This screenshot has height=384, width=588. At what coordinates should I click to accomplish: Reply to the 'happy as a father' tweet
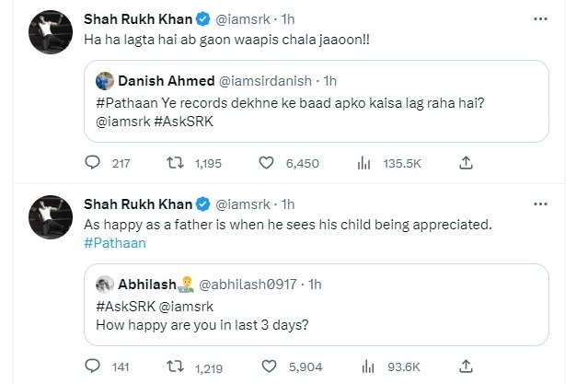[x=91, y=365]
